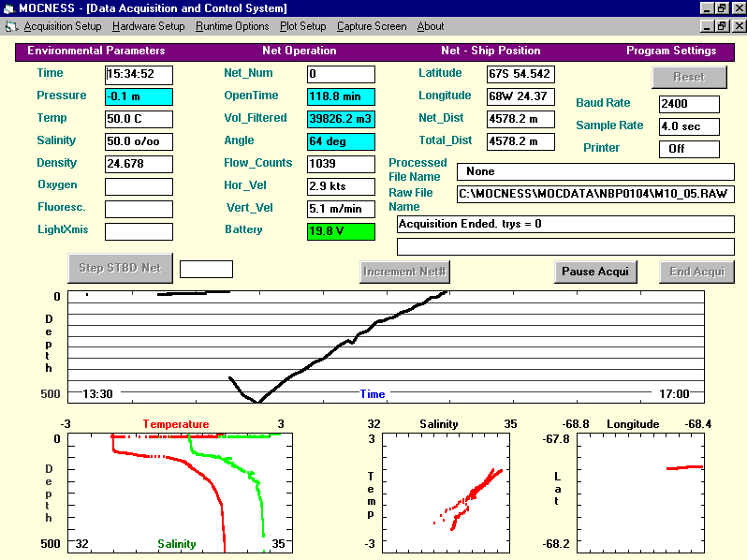Click the empty Oxygen field
The image size is (747, 560).
(139, 186)
